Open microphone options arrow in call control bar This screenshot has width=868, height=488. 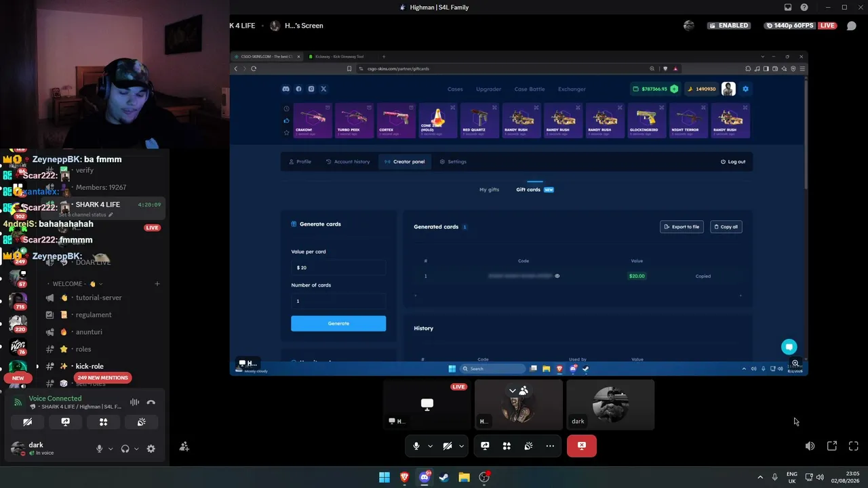(x=430, y=446)
